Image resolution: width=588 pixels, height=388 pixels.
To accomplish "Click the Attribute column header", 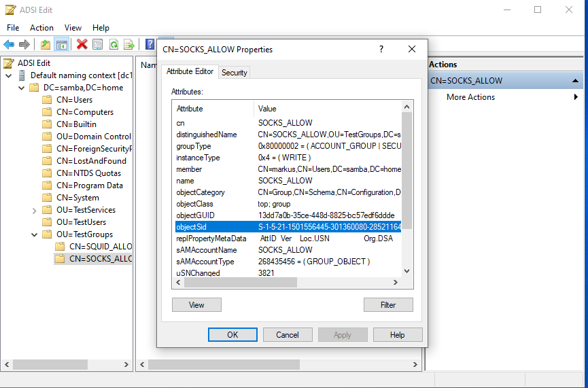I will pos(213,109).
